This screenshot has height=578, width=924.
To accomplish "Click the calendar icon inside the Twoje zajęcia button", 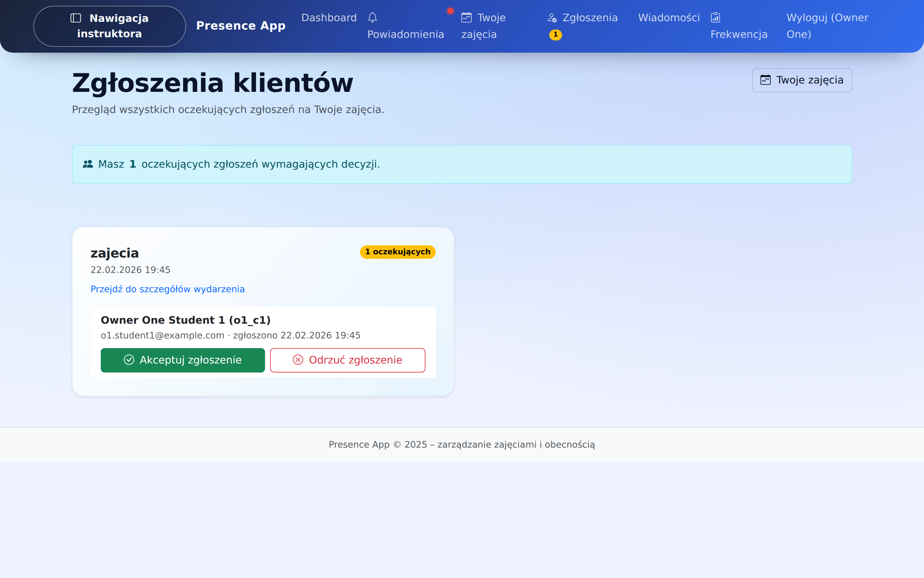I will pos(766,80).
